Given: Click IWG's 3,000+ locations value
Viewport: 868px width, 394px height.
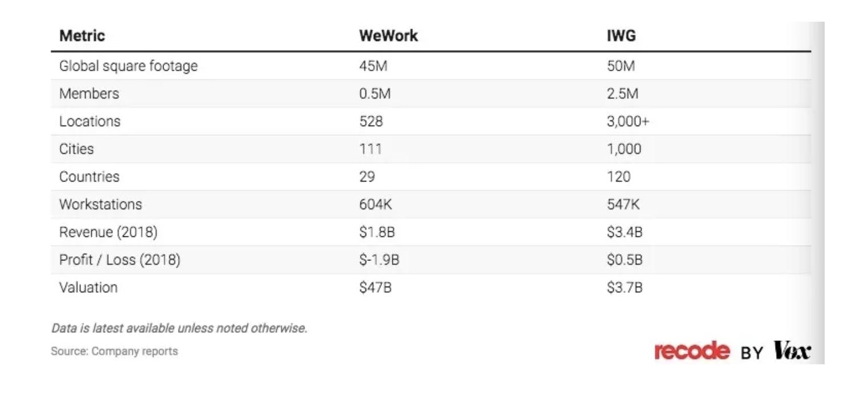Looking at the screenshot, I should [x=628, y=121].
